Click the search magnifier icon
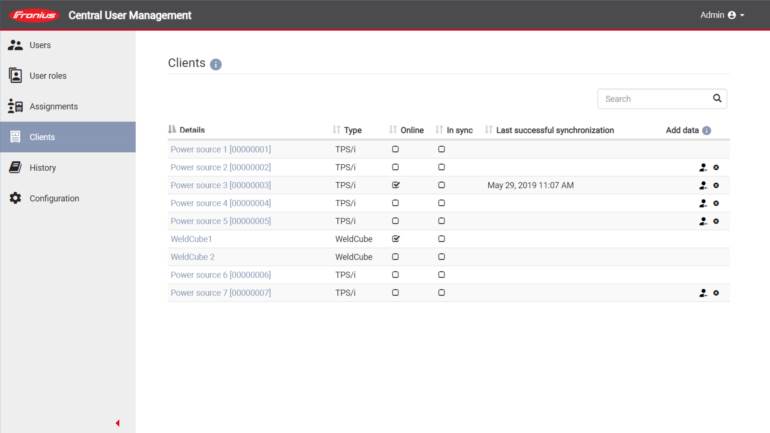The image size is (770, 433). (x=717, y=99)
